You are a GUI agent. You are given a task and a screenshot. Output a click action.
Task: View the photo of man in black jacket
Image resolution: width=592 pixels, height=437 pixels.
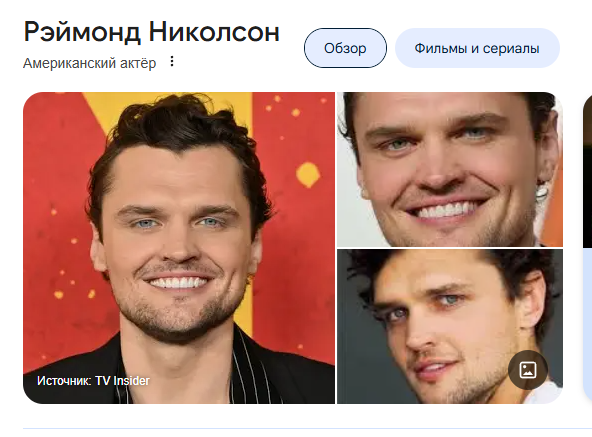[179, 248]
